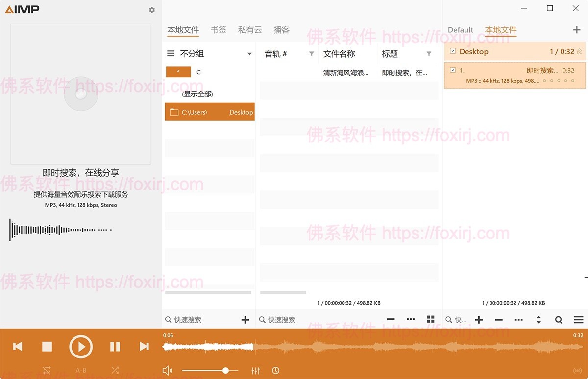The image size is (588, 379).
Task: Switch to the 播客 tab
Action: (282, 29)
